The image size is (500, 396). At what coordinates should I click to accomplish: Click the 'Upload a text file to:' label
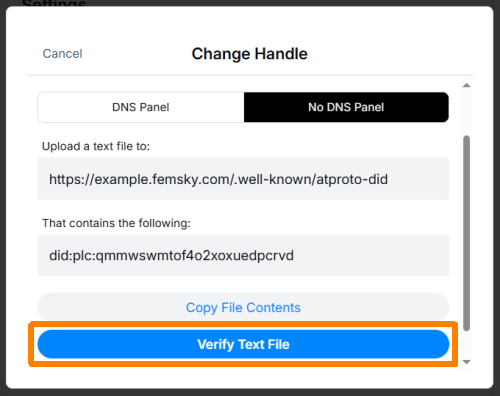[96, 146]
